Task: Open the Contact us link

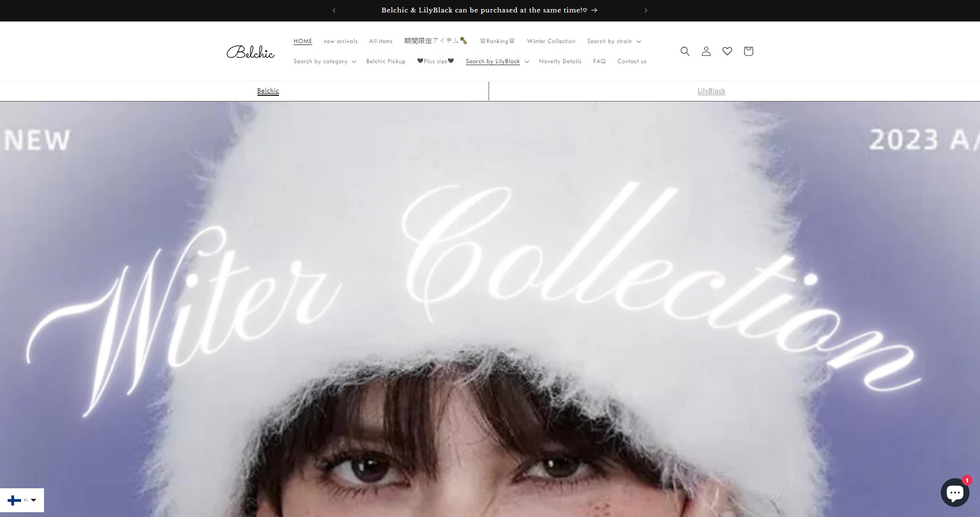Action: pyautogui.click(x=632, y=61)
